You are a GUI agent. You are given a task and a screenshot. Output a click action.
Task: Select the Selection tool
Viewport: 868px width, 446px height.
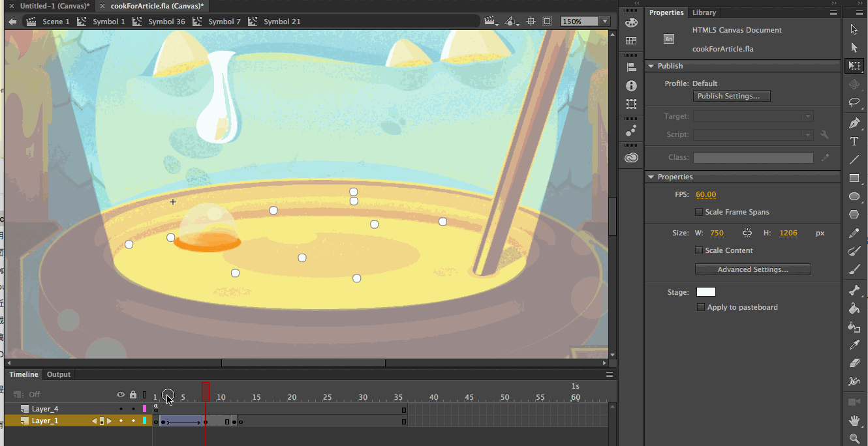coord(855,29)
